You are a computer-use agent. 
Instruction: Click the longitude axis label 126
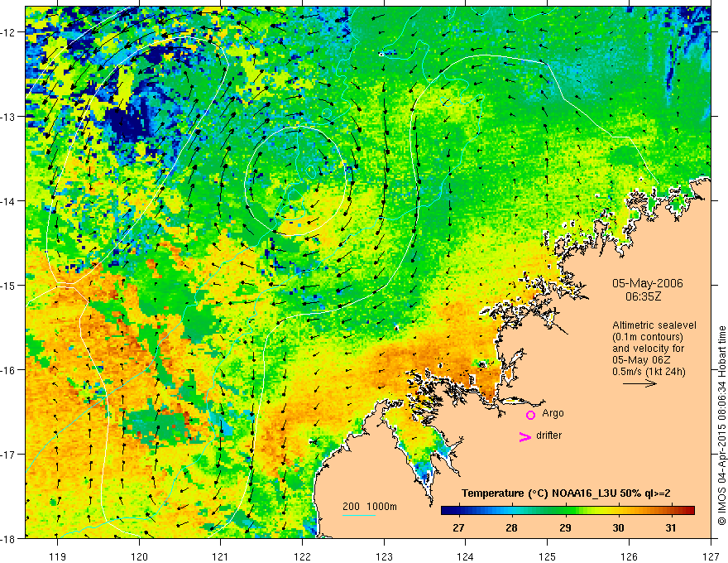(x=629, y=556)
